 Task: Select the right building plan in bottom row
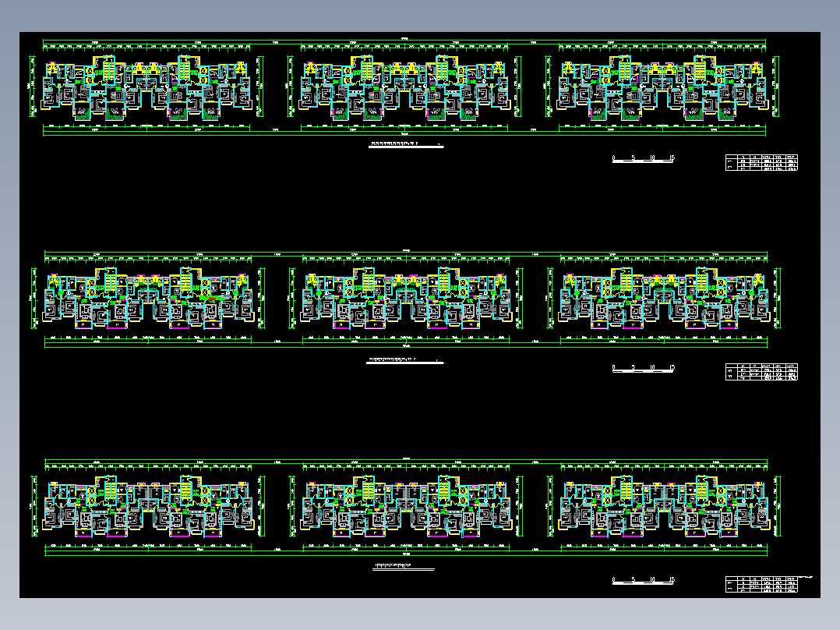click(x=664, y=506)
